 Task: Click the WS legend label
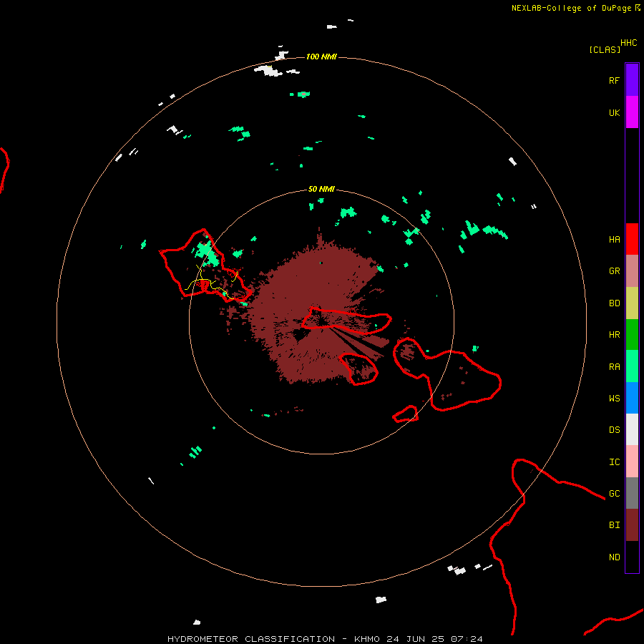[614, 399]
